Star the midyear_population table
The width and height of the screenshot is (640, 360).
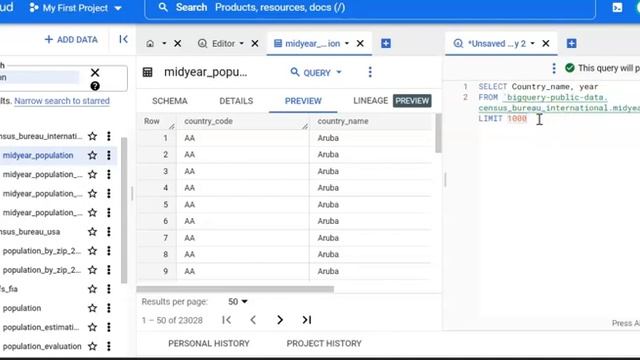(x=93, y=155)
